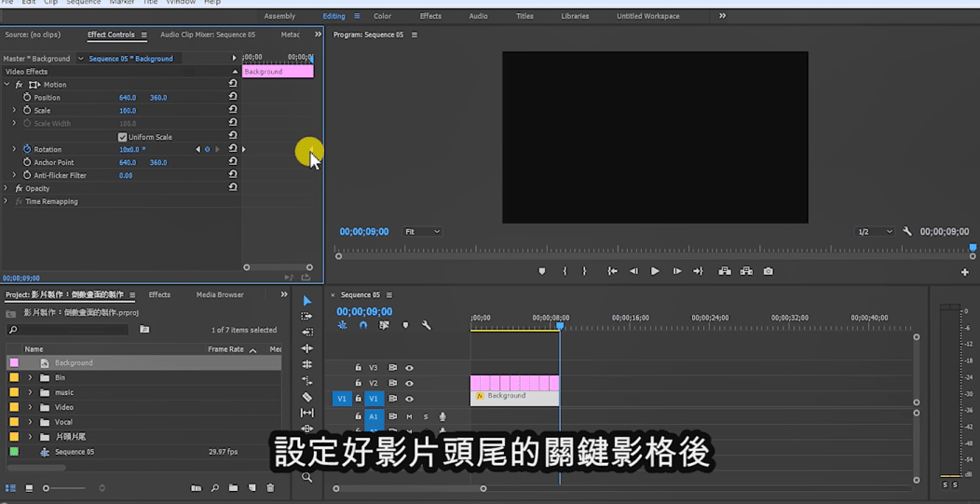This screenshot has height=504, width=980.
Task: Click the Extract button
Action: click(746, 271)
